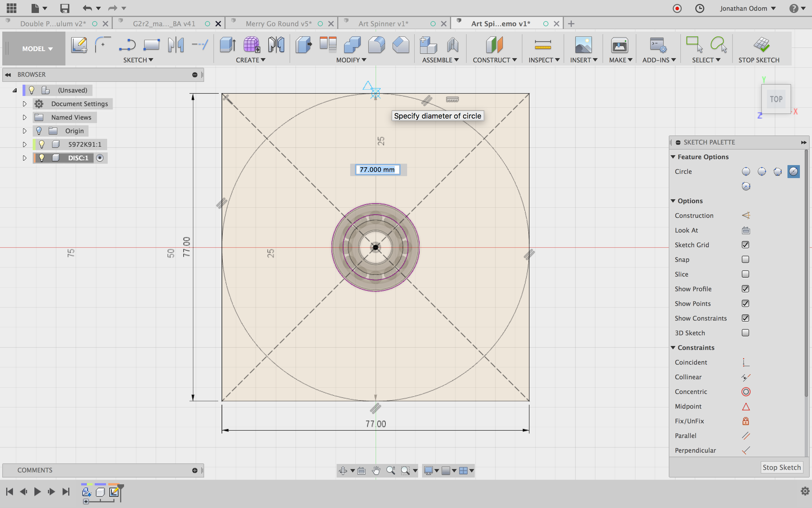
Task: Click the Jonathan Odom account menu
Action: [x=747, y=8]
